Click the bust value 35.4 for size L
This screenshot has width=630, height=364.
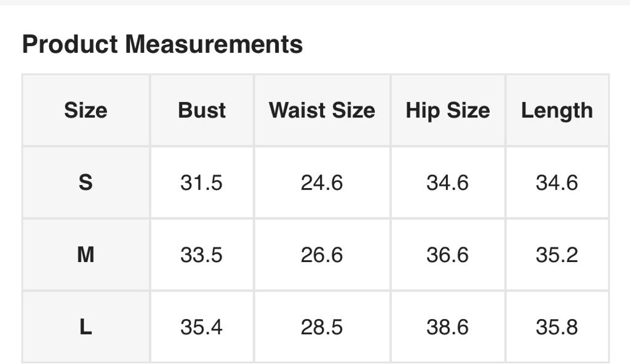[x=201, y=327]
